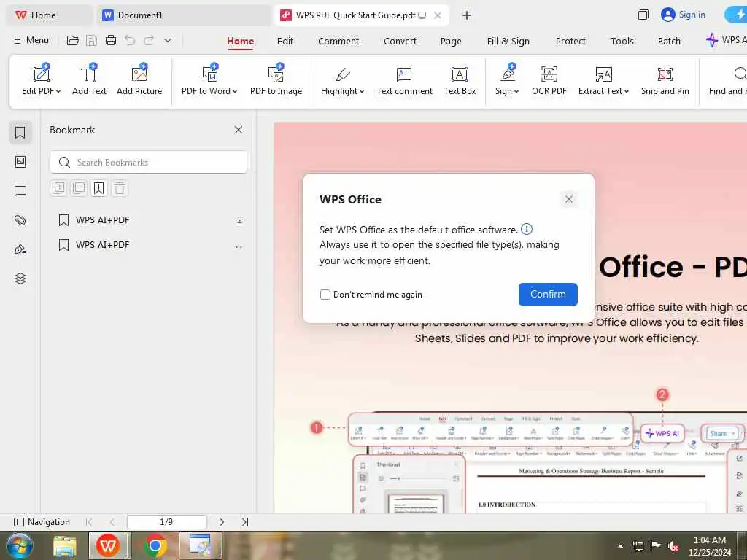Viewport: 747px width, 560px height.
Task: Click the Save icon
Action: point(91,41)
